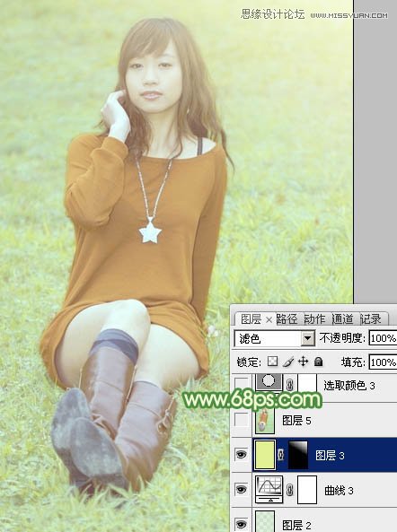
Task: Click the lock all padlock icon
Action: click(318, 362)
